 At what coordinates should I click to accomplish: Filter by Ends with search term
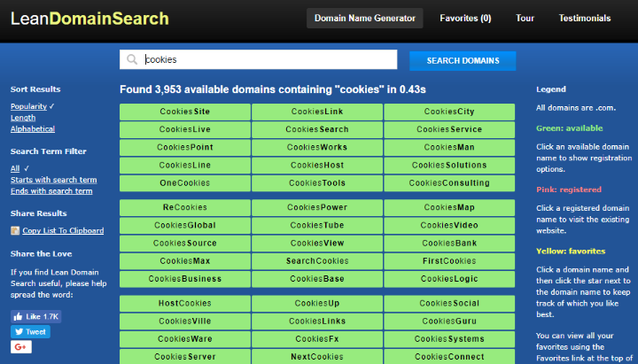[x=51, y=191]
